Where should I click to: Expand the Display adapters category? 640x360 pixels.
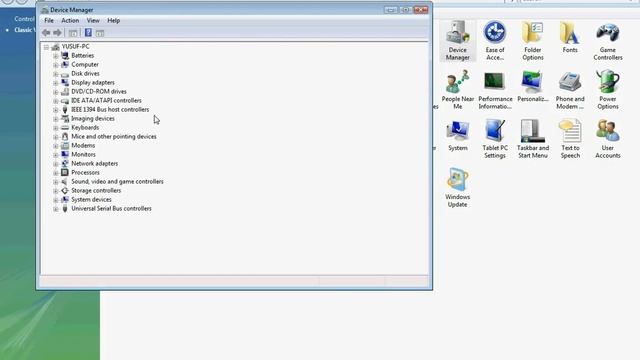point(56,83)
